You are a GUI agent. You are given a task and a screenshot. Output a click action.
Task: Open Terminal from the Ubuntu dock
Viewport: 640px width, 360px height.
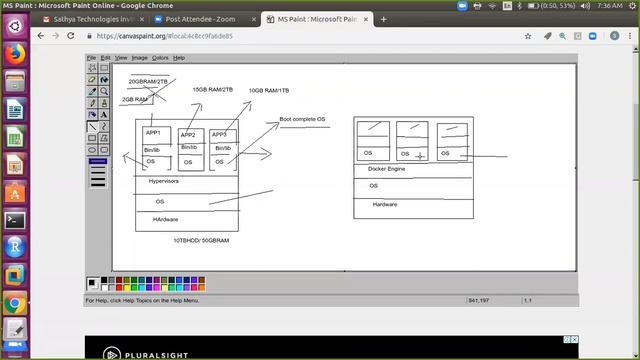coord(15,221)
